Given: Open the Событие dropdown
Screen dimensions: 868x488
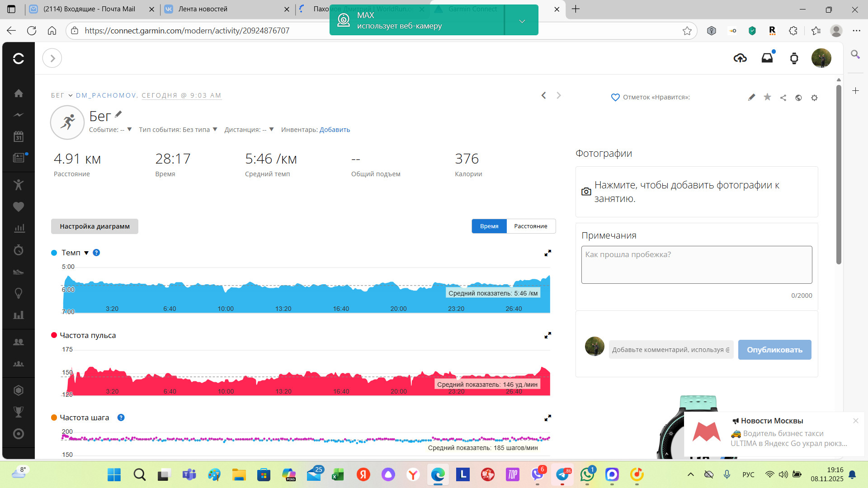Looking at the screenshot, I should tap(110, 130).
